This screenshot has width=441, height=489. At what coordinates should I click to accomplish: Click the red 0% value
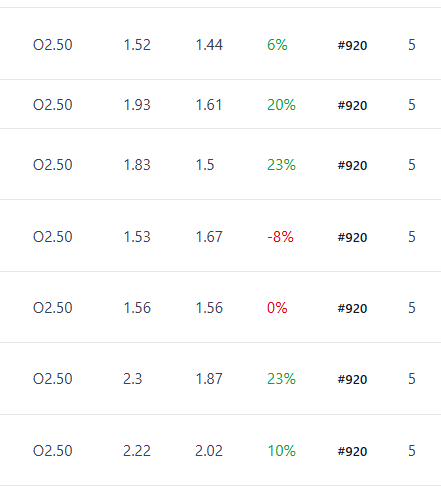[277, 308]
